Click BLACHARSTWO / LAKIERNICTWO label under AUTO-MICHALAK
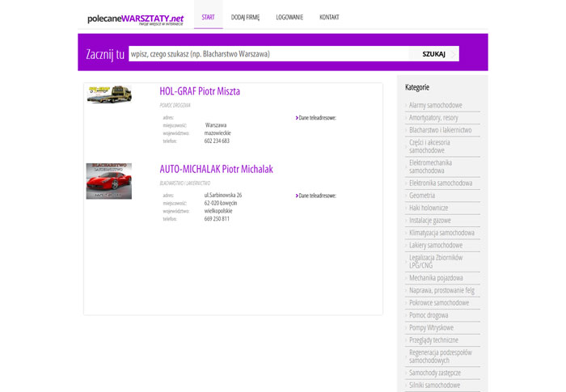566x392 pixels. [x=185, y=183]
